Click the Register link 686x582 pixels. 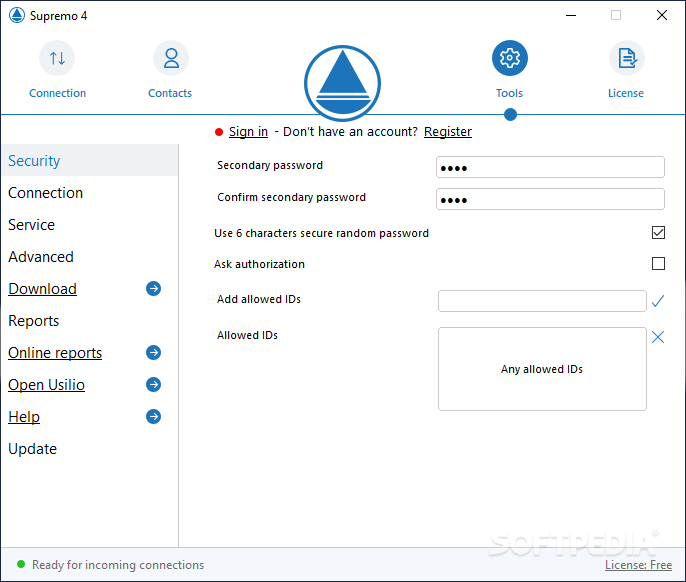(x=448, y=132)
